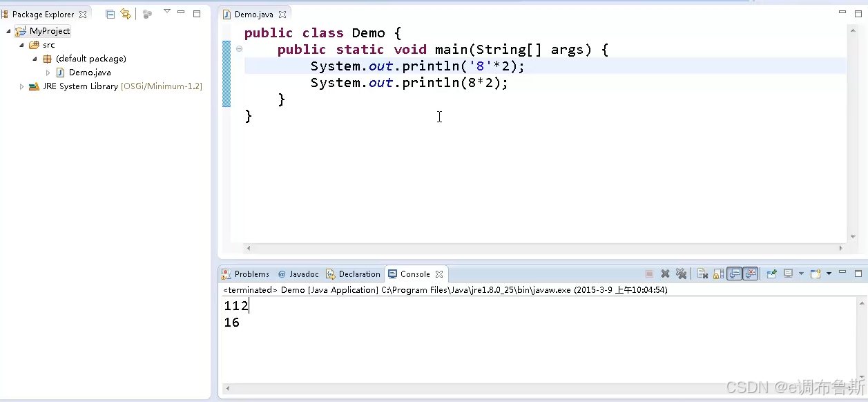Screen dimensions: 868x402
Task: Click the 'public class Demo {' line
Action: point(322,33)
